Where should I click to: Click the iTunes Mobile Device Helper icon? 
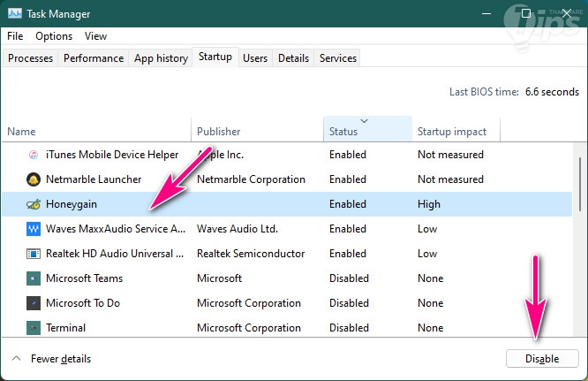[x=34, y=155]
